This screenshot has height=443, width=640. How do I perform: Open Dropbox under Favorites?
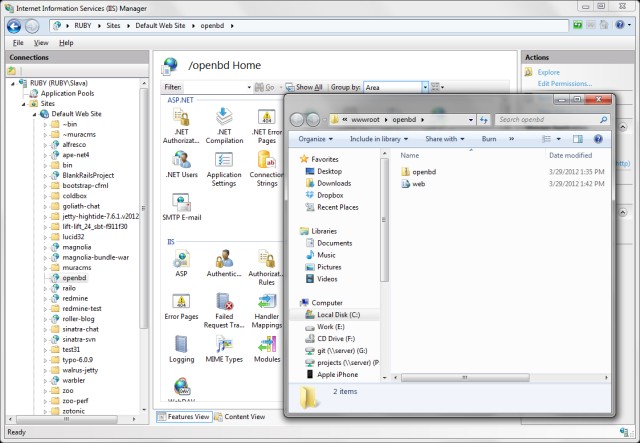[330, 196]
